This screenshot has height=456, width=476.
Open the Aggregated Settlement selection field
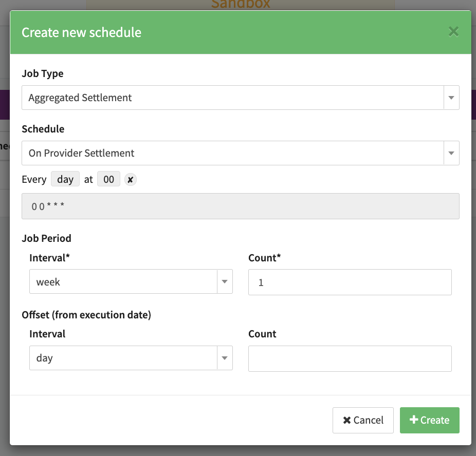click(232, 98)
